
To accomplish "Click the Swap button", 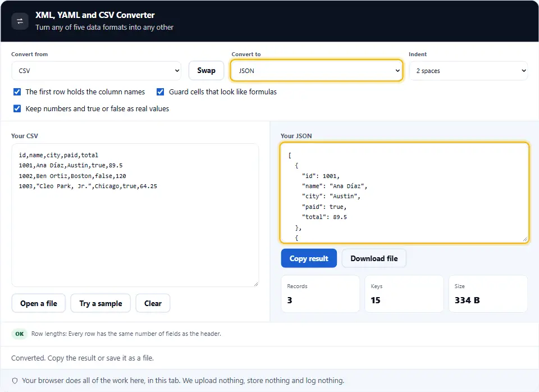I will [206, 71].
